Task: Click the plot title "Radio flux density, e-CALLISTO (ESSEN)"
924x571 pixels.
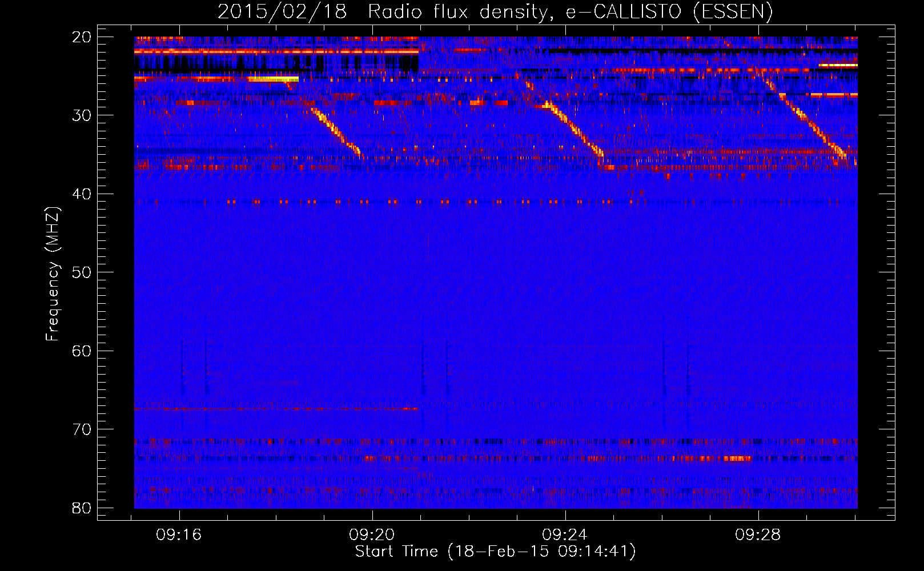Action: [x=570, y=12]
